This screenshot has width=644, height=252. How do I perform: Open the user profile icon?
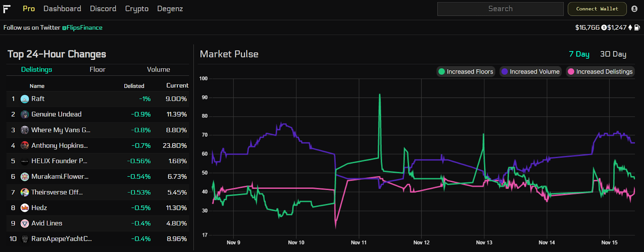click(634, 9)
